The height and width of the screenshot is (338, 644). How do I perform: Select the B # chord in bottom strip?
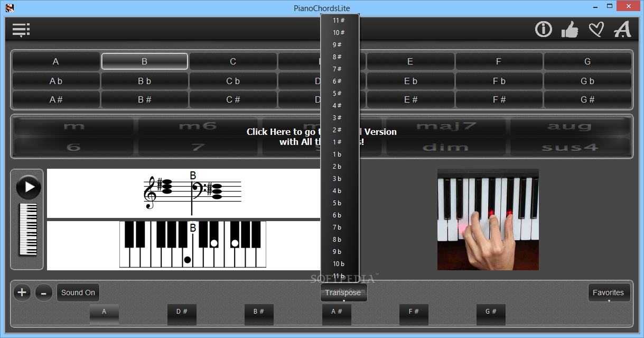tap(259, 314)
